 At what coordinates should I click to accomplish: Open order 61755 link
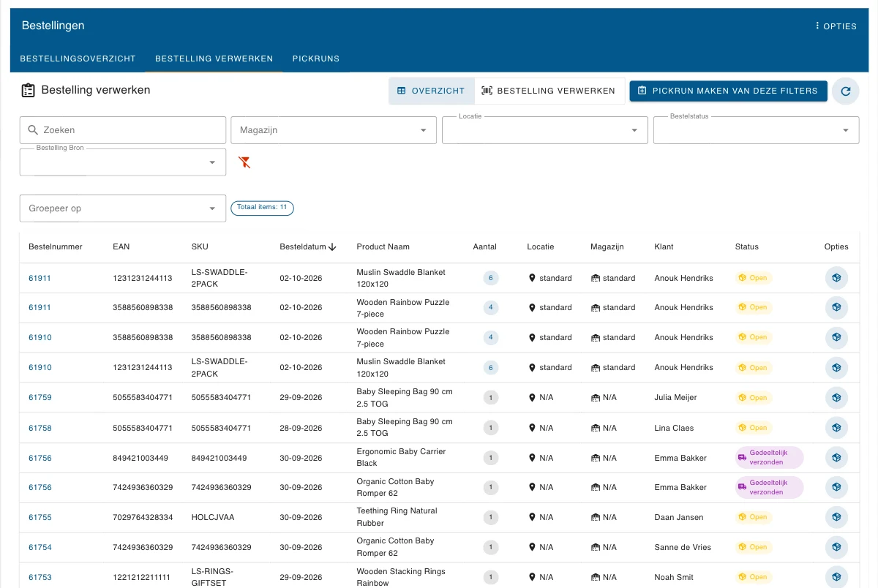[x=40, y=517]
